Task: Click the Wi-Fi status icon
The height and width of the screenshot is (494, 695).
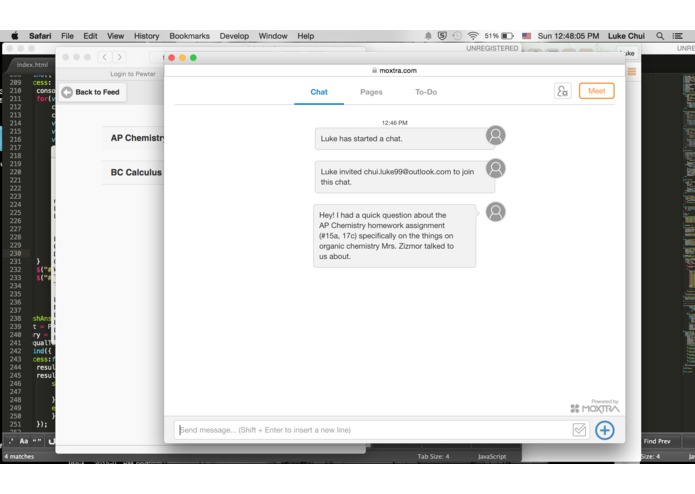Action: coord(473,36)
